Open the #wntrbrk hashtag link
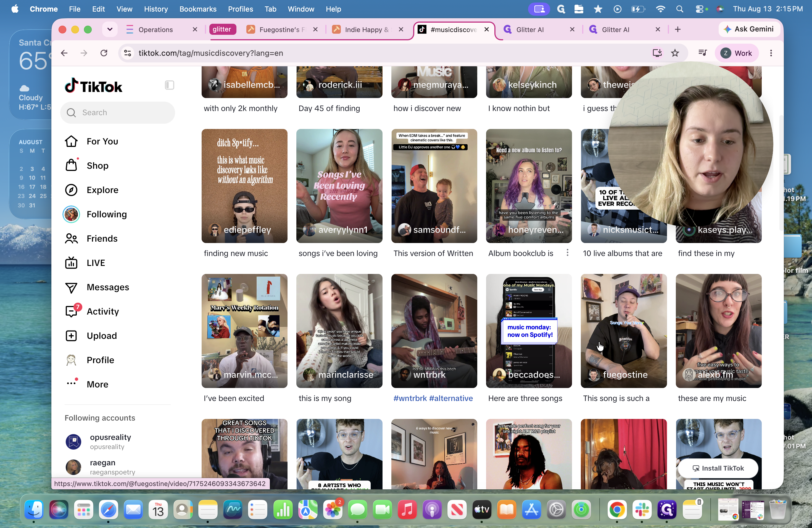812x528 pixels. (x=410, y=398)
